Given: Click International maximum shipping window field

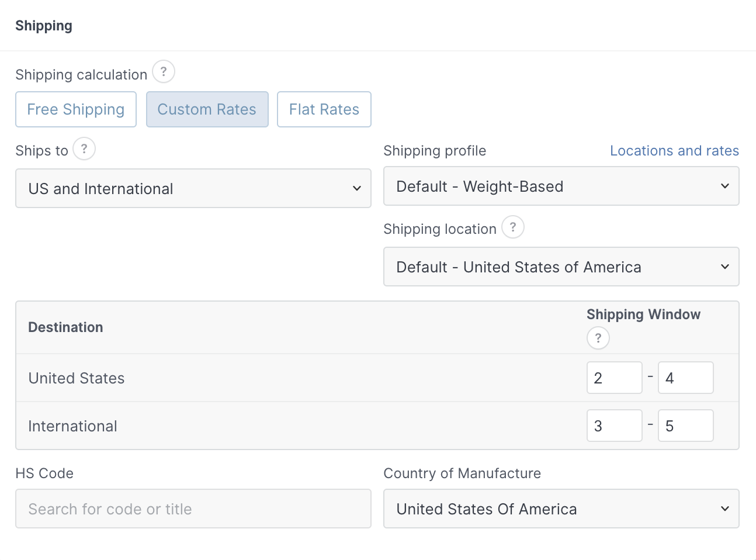Looking at the screenshot, I should (685, 426).
